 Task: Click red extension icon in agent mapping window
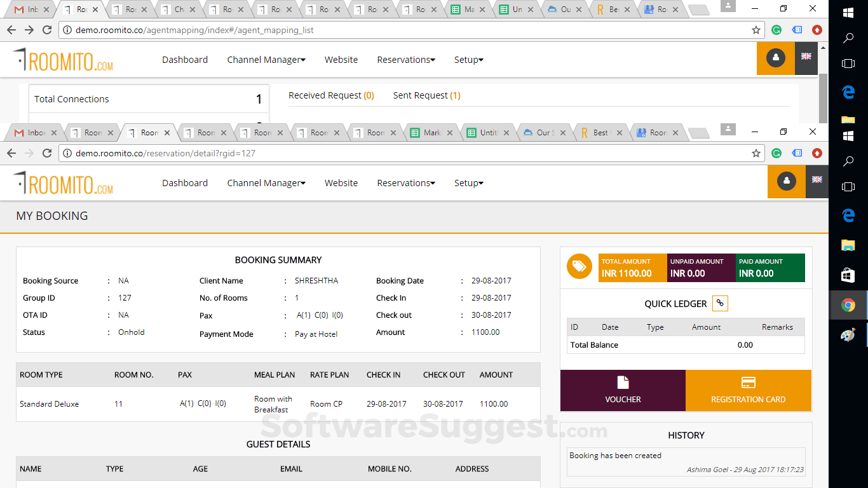(x=817, y=30)
